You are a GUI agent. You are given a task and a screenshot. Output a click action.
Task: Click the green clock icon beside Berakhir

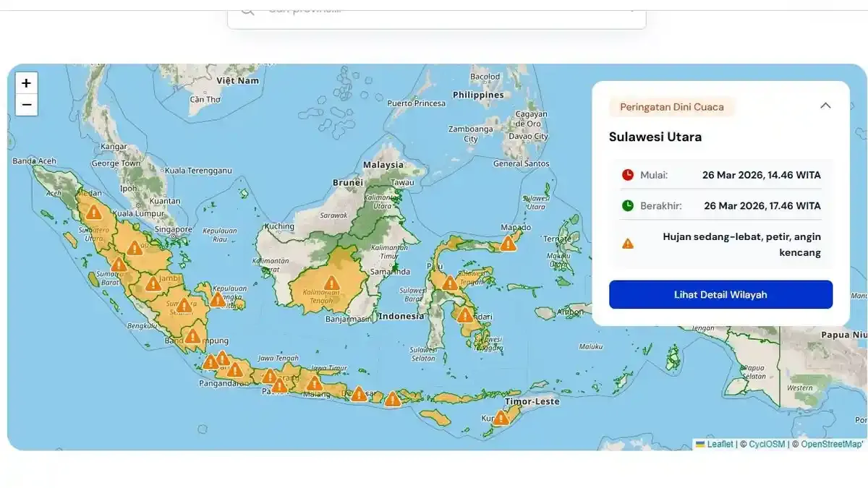(x=628, y=206)
